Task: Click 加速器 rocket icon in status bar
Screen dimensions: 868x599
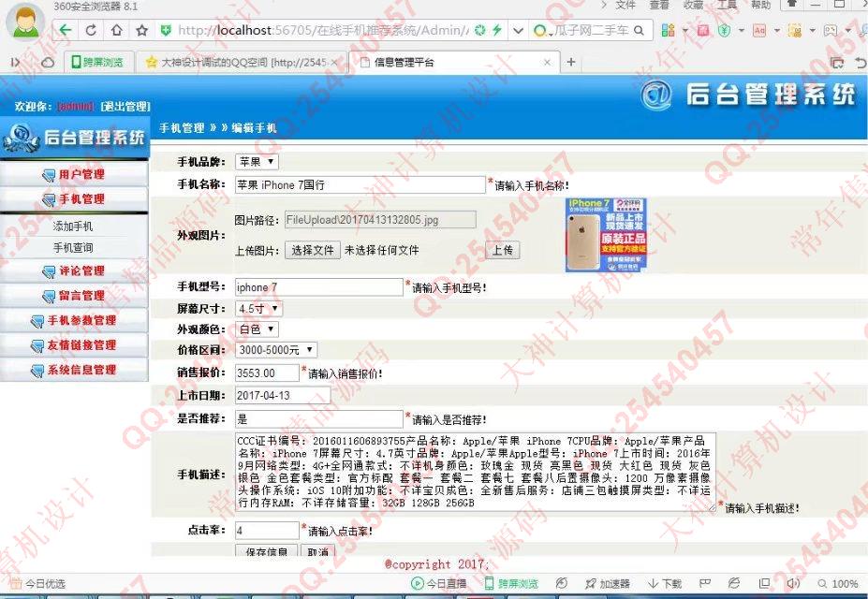Action: [590, 583]
